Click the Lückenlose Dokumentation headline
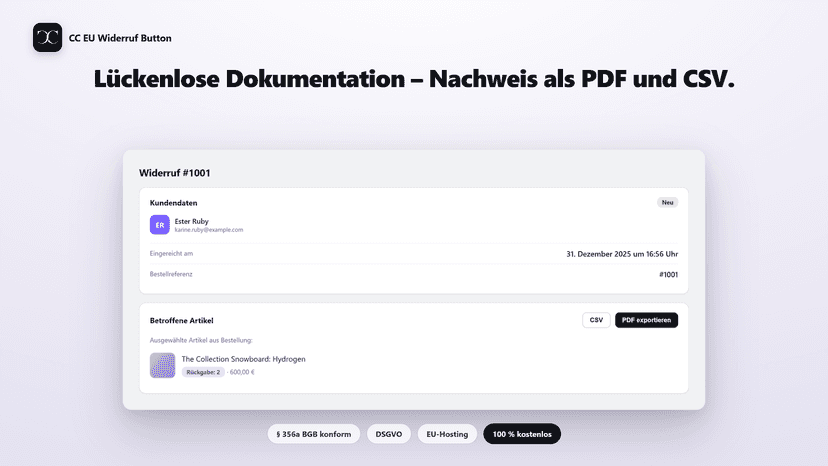828x466 pixels. pos(414,79)
